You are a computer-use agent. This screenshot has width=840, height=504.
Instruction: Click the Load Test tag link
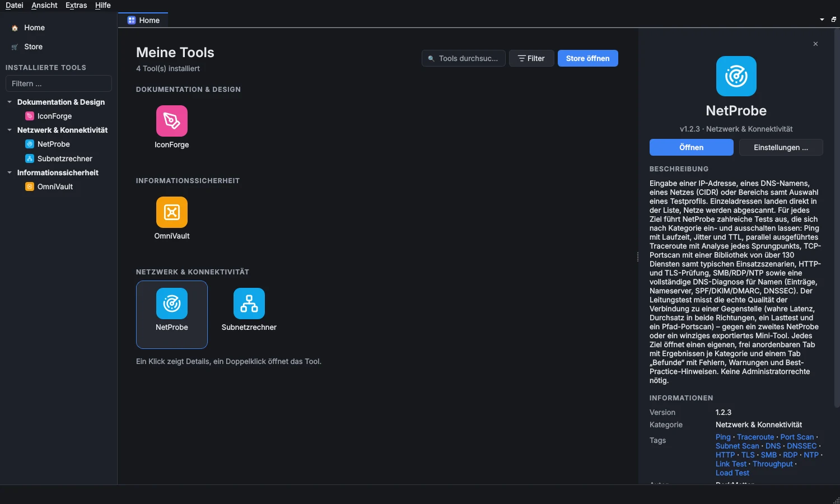732,473
